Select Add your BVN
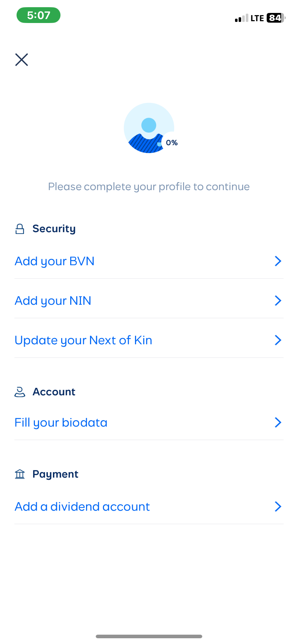The width and height of the screenshot is (298, 644). tap(55, 261)
